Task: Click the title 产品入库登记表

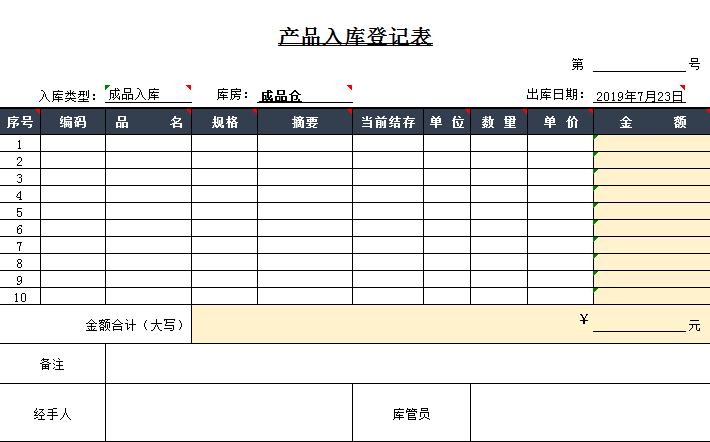Action: (355, 38)
